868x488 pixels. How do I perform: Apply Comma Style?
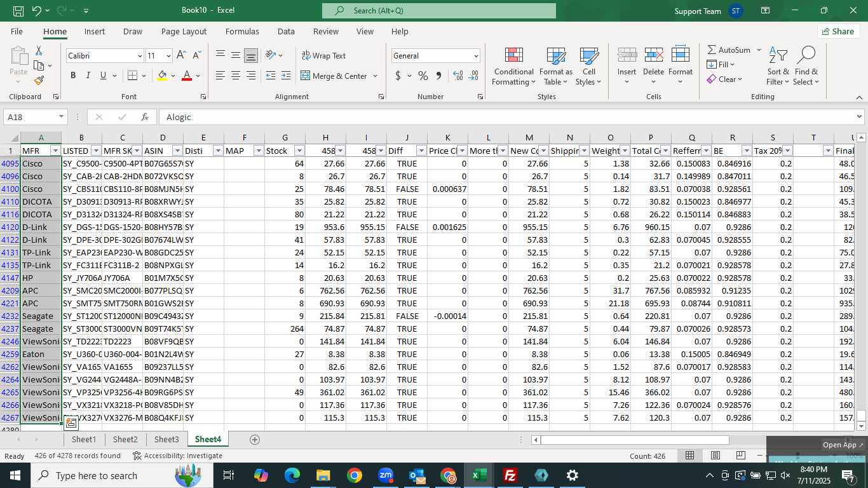click(438, 76)
